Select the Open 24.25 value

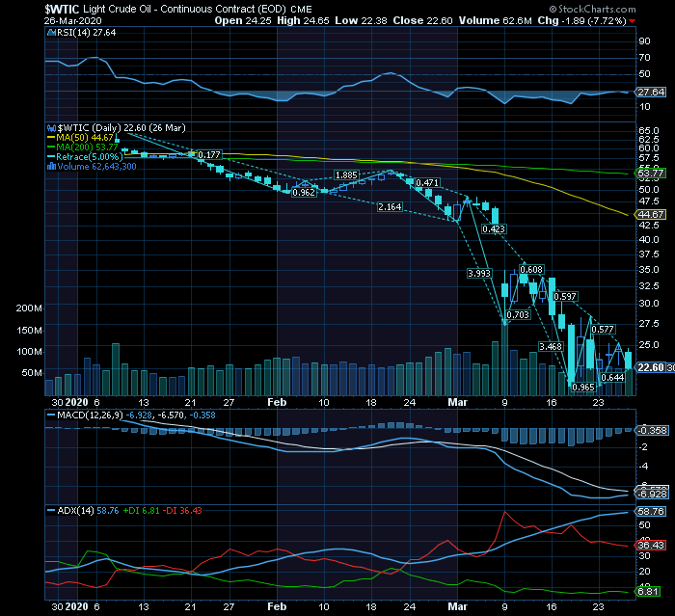(243, 20)
